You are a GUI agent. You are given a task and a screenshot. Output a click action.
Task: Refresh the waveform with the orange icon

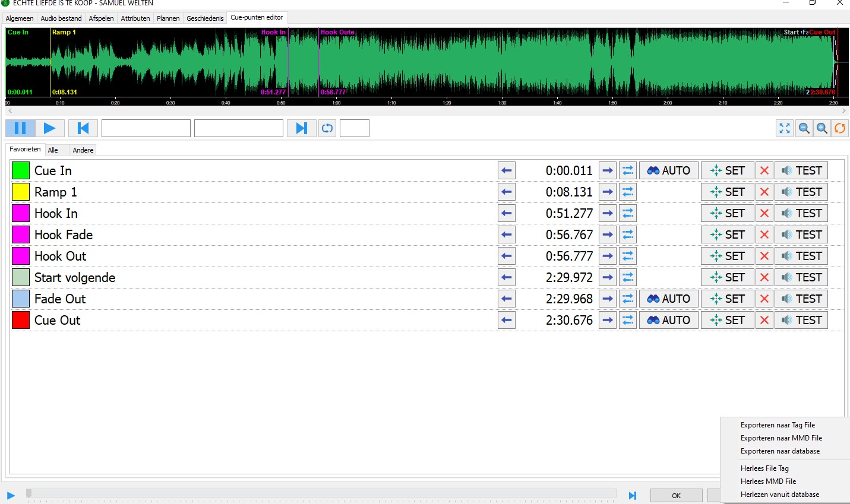coord(839,128)
